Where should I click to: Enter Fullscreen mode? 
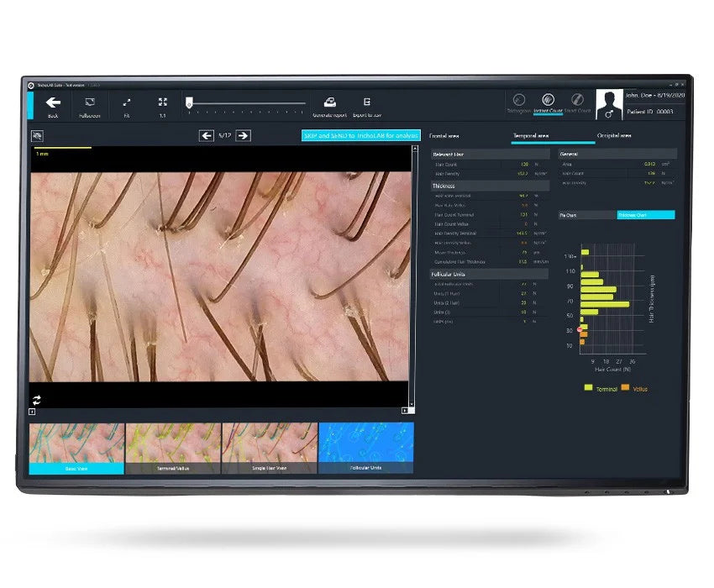click(90, 102)
